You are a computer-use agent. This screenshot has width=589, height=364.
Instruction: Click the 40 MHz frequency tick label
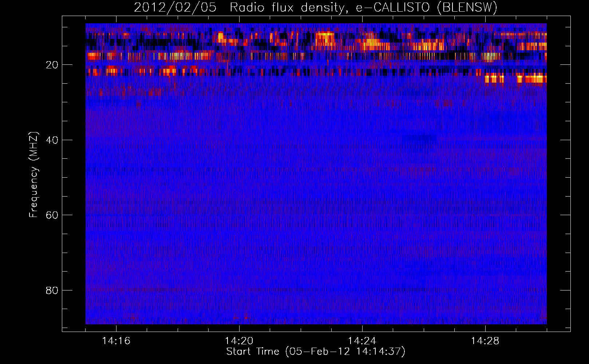(x=52, y=140)
